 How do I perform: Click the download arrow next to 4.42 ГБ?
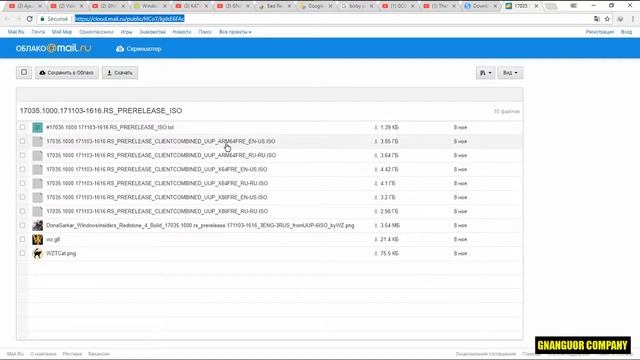pos(376,169)
